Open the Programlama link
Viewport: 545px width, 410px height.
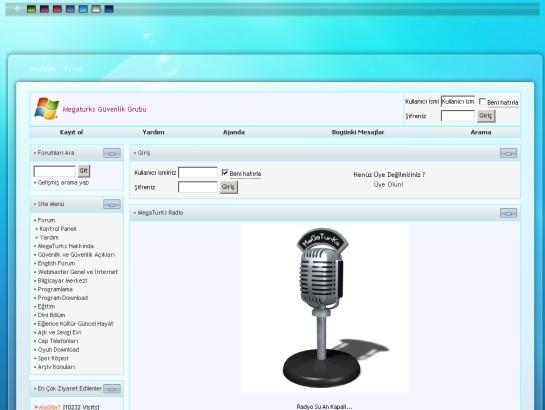click(x=55, y=289)
